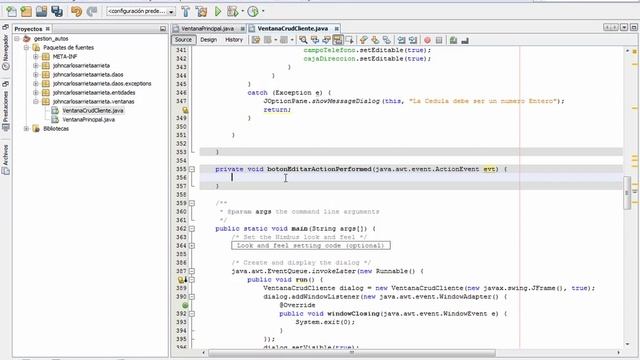Shift the line right icon
This screenshot has height=360, width=640.
(413, 40)
